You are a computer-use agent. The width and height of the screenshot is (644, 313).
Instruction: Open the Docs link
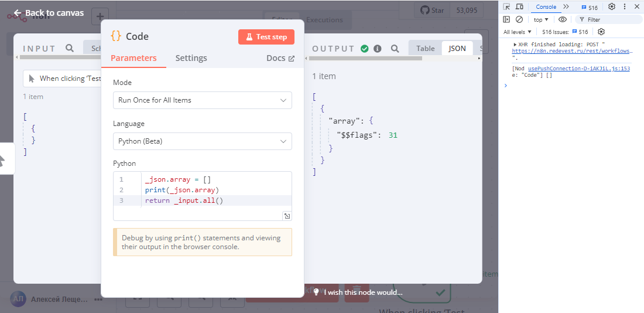coord(280,58)
